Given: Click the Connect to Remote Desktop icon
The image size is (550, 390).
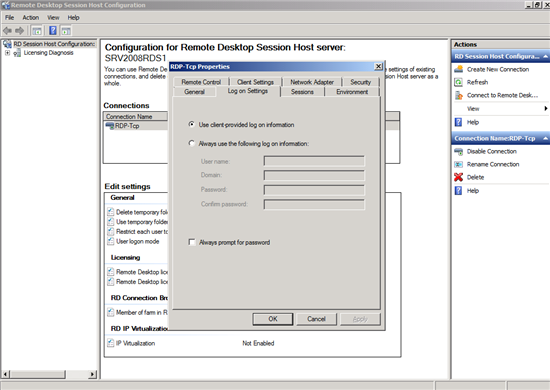Looking at the screenshot, I should pyautogui.click(x=458, y=95).
